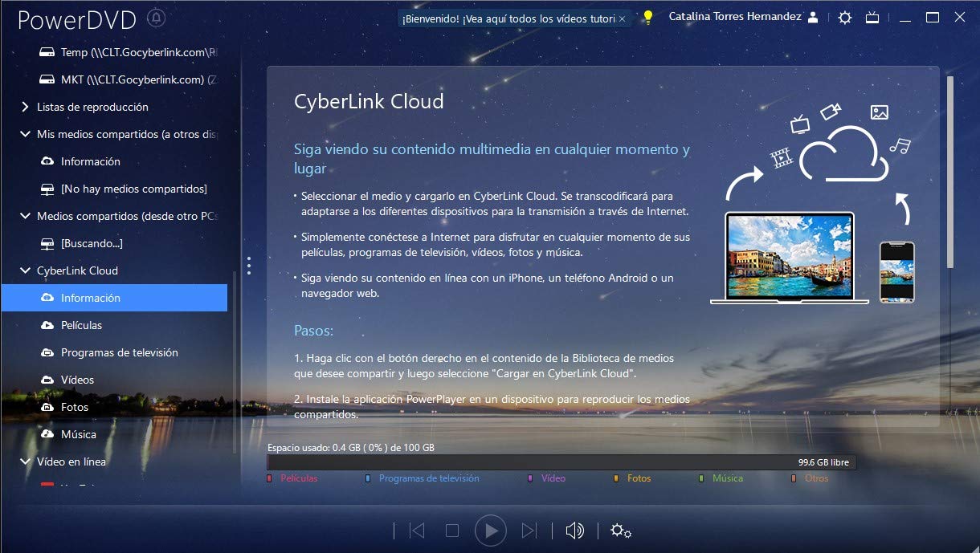Click the notification bell beside PowerDVD logo

click(x=157, y=18)
